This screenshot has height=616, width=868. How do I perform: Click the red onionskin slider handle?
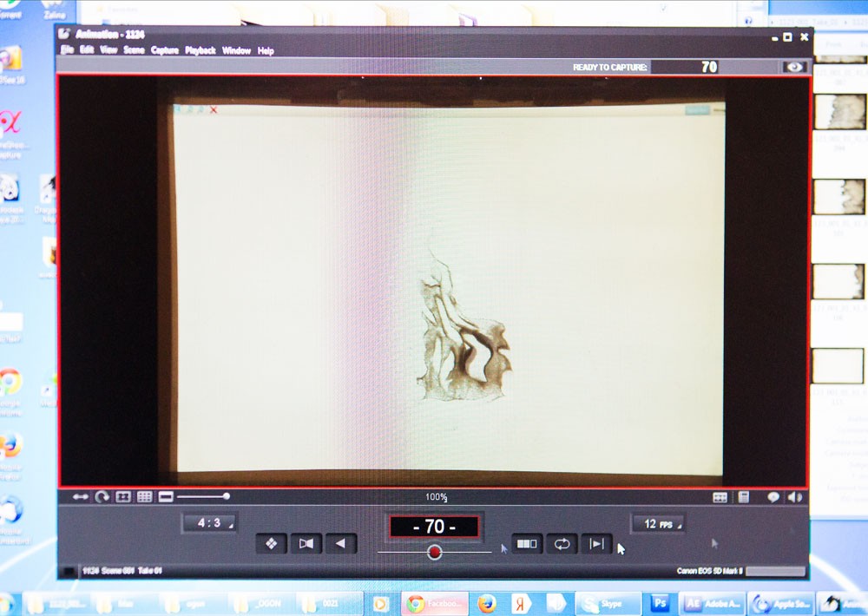435,552
